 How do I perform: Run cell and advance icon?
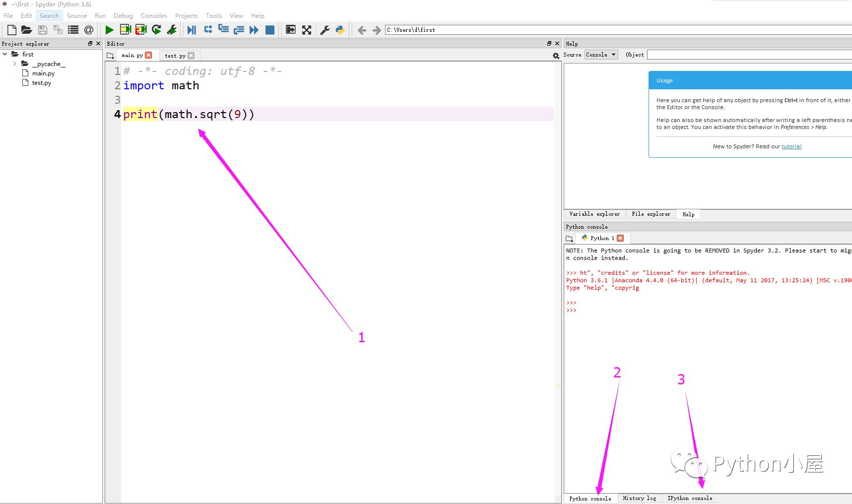141,30
